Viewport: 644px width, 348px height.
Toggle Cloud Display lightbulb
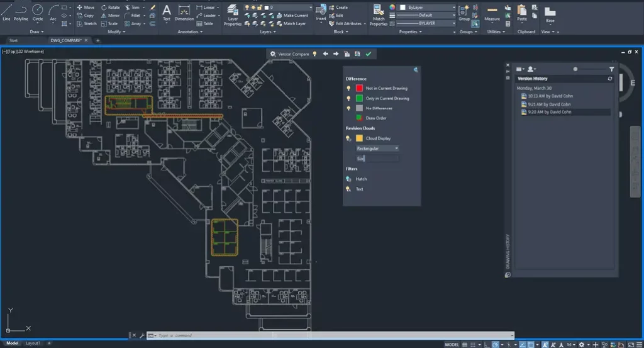(348, 138)
